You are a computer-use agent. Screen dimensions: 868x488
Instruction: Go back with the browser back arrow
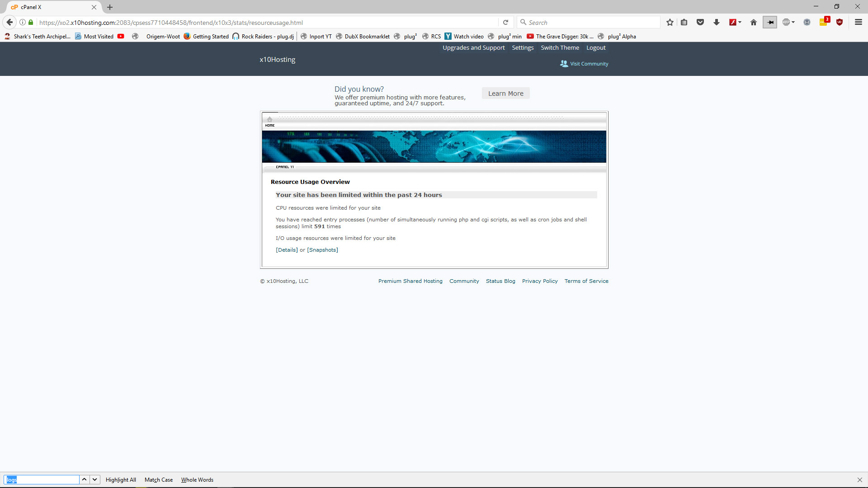point(9,22)
